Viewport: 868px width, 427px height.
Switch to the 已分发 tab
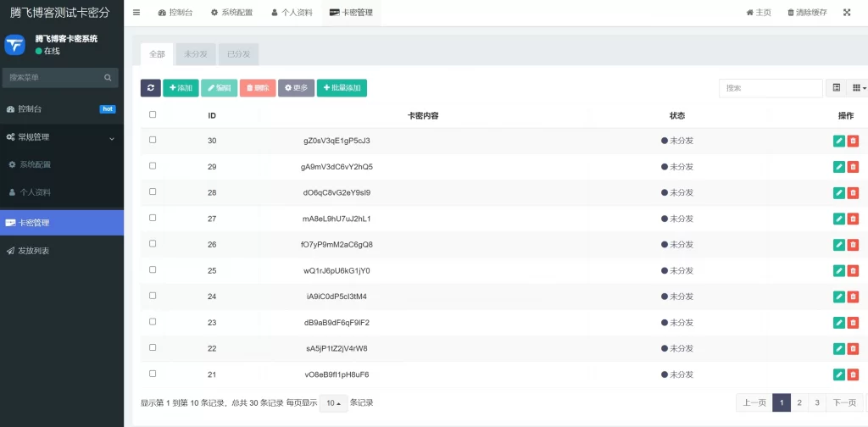point(238,54)
